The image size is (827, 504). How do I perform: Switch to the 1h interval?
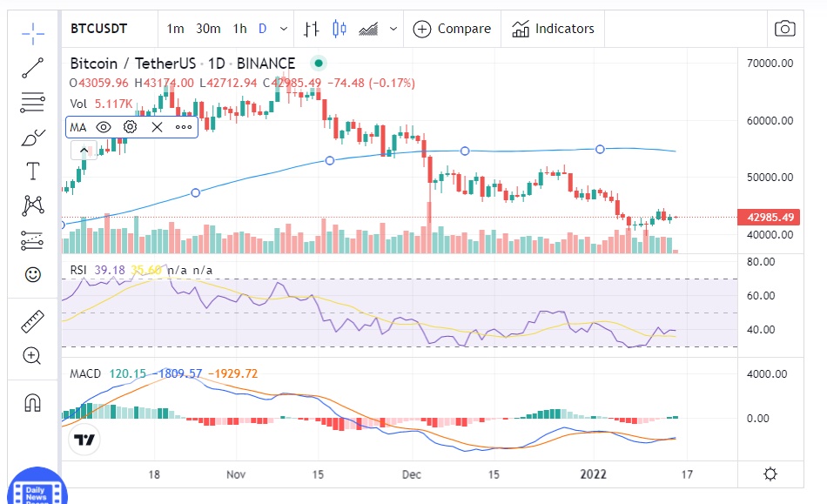[240, 29]
